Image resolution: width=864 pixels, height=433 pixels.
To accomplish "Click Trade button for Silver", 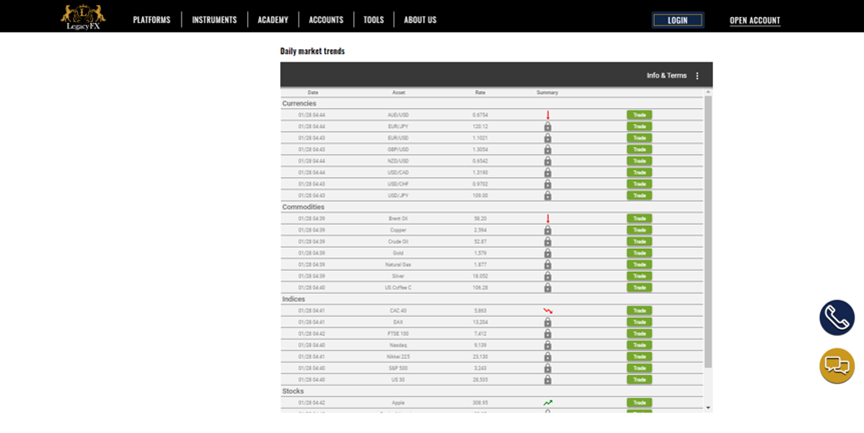I will (x=639, y=276).
